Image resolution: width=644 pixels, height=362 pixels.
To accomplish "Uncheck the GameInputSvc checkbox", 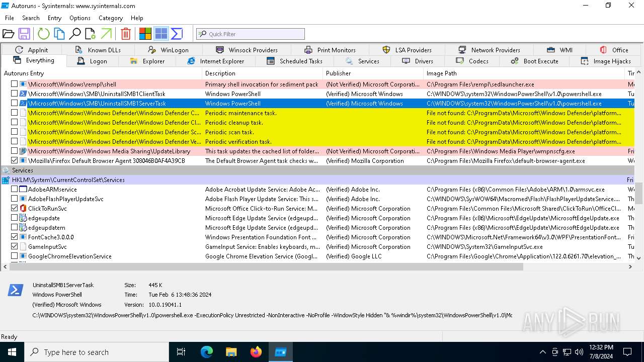I will click(x=14, y=247).
